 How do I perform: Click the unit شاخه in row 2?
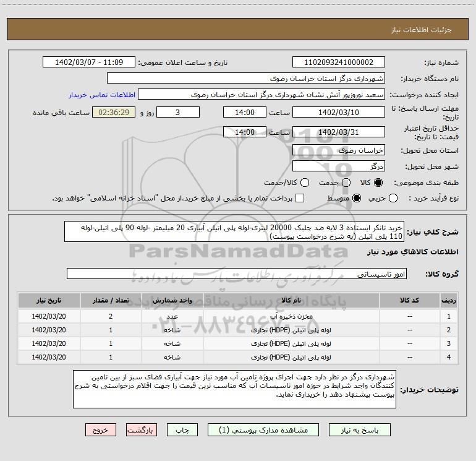tap(172, 330)
